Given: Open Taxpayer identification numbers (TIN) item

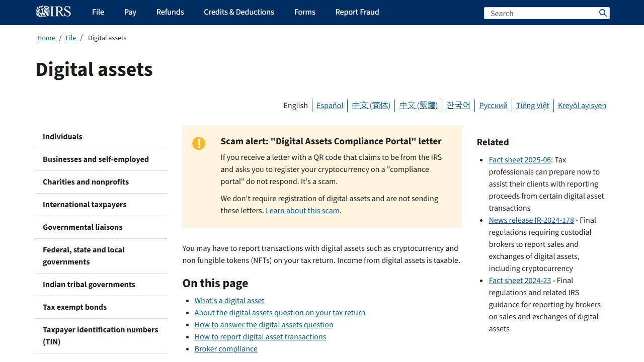Looking at the screenshot, I should point(101,336).
